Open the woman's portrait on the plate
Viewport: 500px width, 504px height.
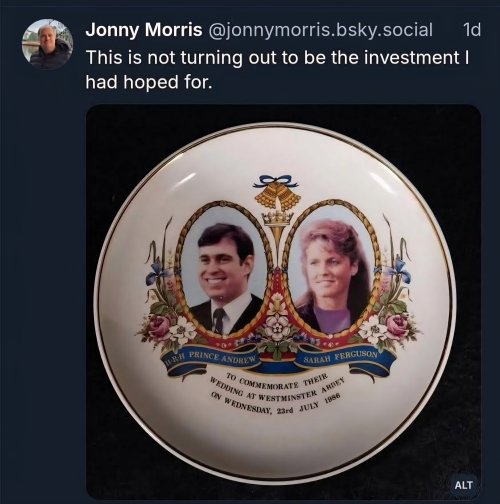click(x=332, y=272)
